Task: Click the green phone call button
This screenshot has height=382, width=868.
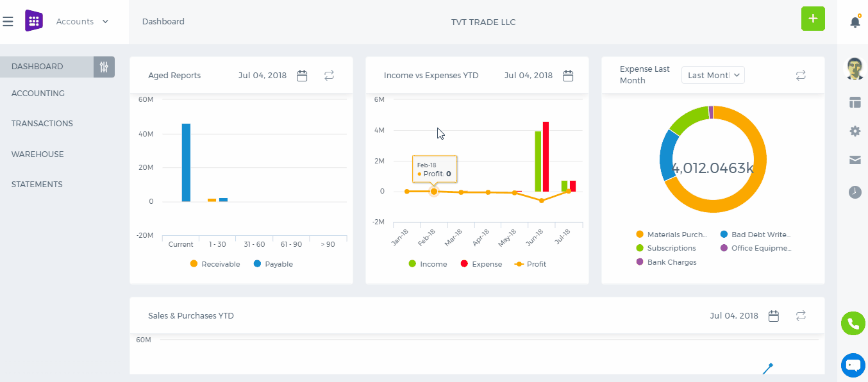Action: pyautogui.click(x=853, y=324)
